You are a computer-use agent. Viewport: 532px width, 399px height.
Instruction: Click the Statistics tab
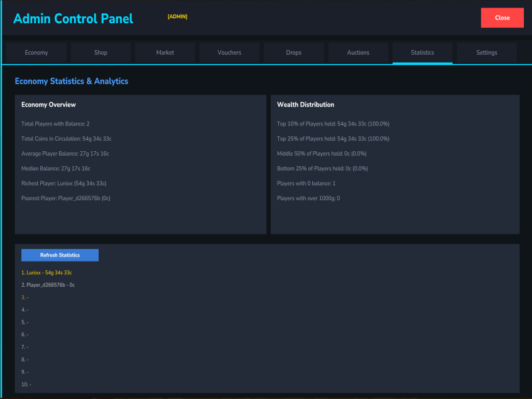[x=422, y=53]
